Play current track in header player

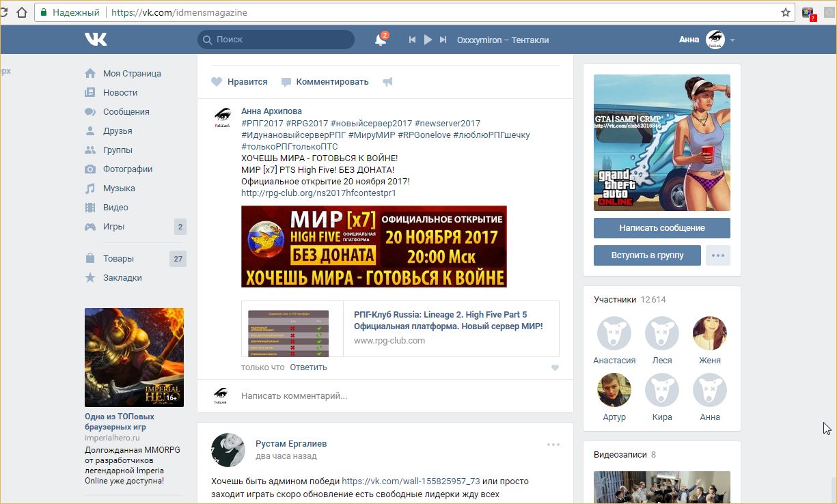[x=428, y=40]
